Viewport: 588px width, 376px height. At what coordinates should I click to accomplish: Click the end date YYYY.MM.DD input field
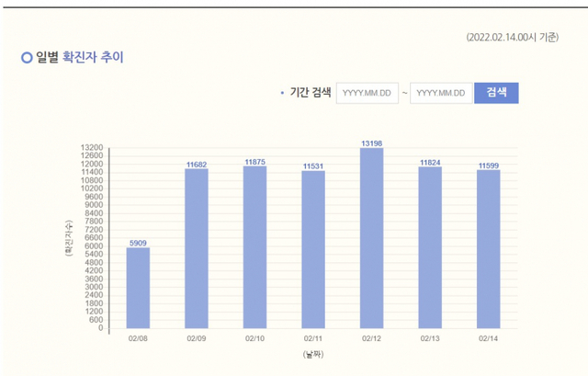440,93
